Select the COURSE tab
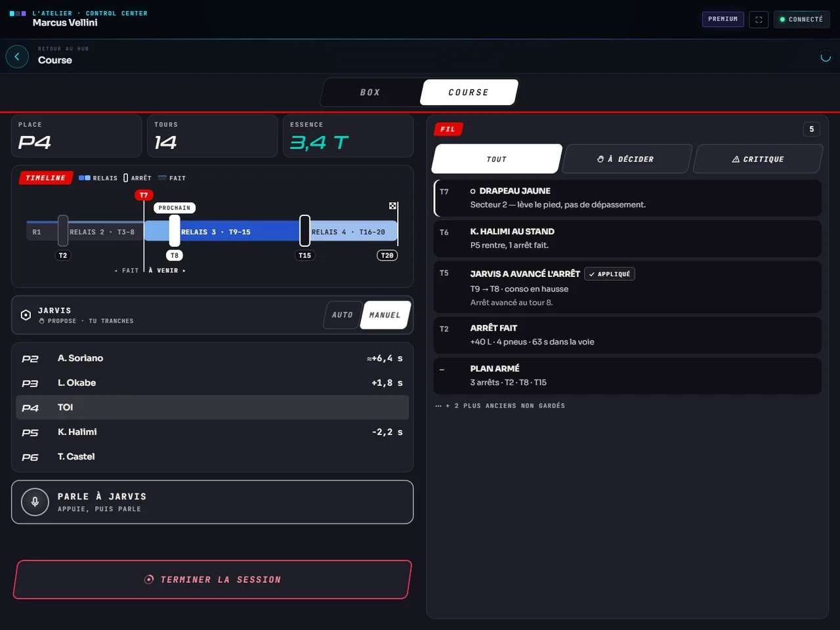 point(469,93)
